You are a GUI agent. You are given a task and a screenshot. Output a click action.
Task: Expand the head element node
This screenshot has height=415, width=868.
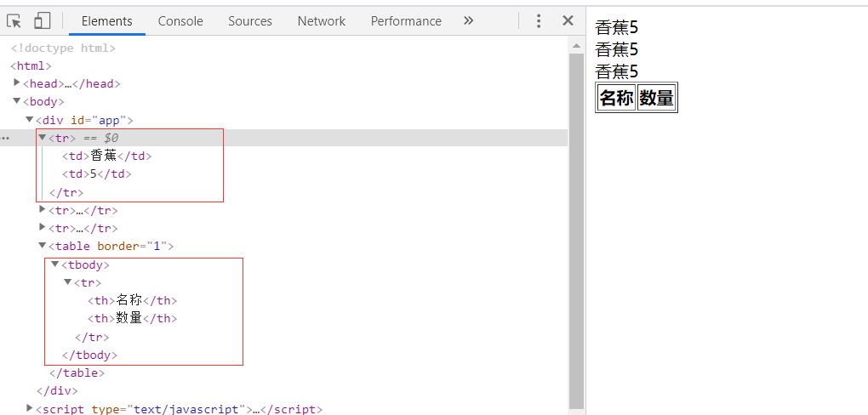coord(17,83)
